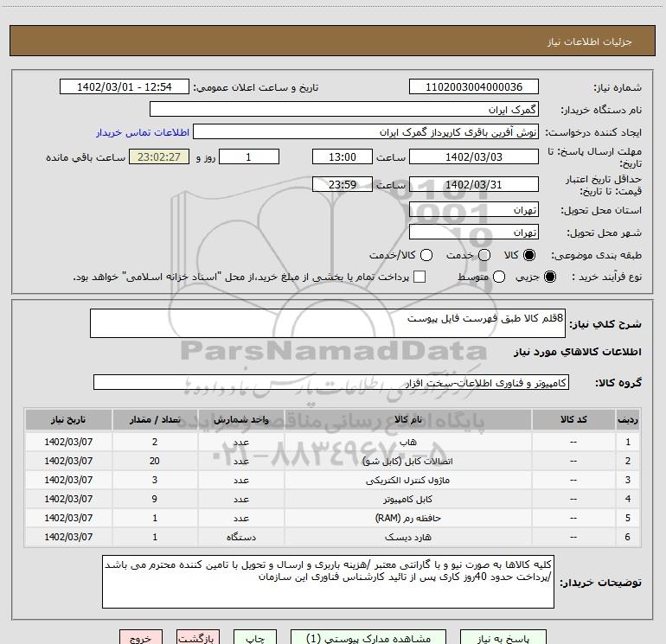Click the اتصالات کابل (کابل شو) item name

[x=407, y=461]
